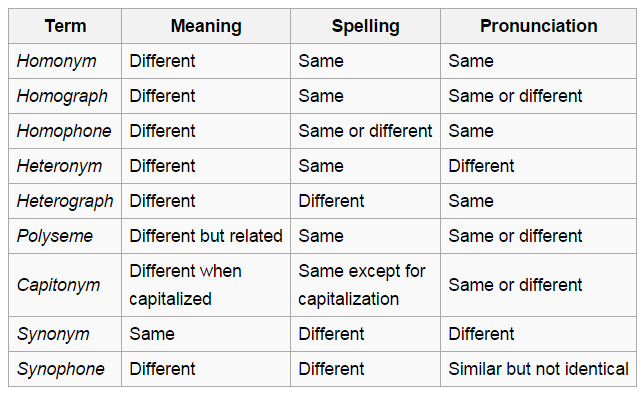The width and height of the screenshot is (643, 396).
Task: Click the Term column header
Action: [x=65, y=26]
